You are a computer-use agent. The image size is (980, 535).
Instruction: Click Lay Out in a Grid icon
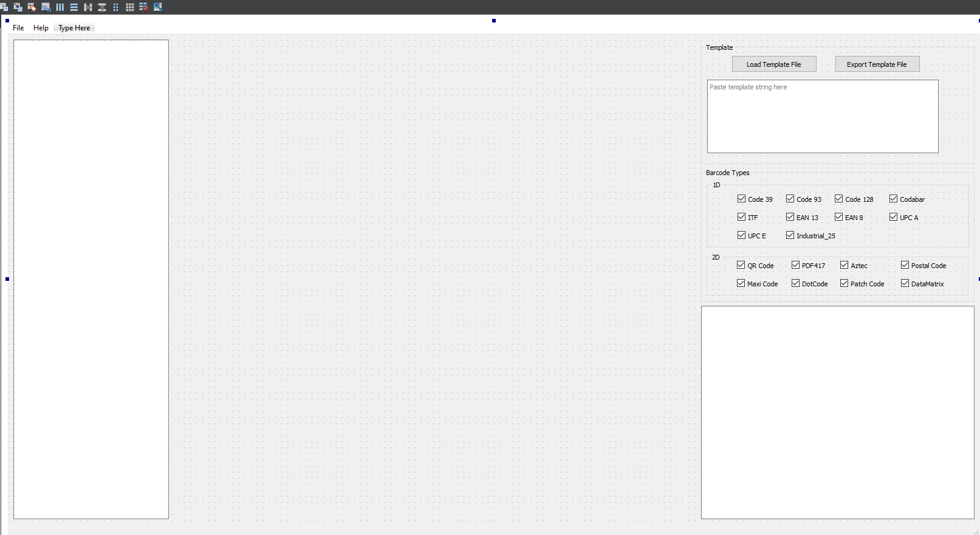[129, 7]
